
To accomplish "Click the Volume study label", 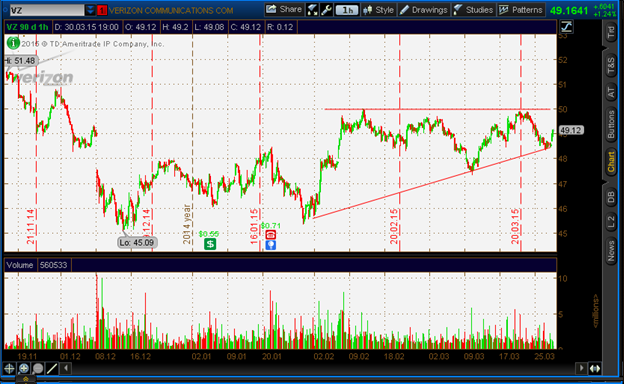I will [x=20, y=265].
